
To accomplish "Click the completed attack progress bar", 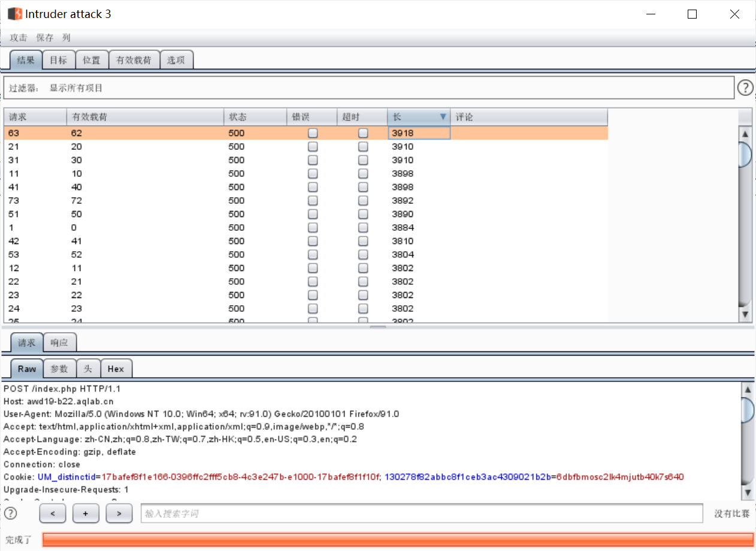I will point(398,540).
